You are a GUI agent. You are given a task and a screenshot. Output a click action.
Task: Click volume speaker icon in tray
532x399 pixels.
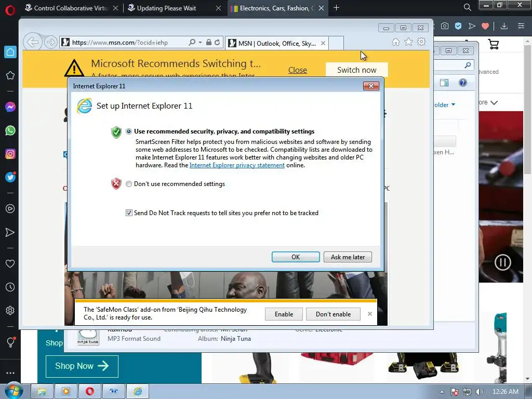[479, 392]
